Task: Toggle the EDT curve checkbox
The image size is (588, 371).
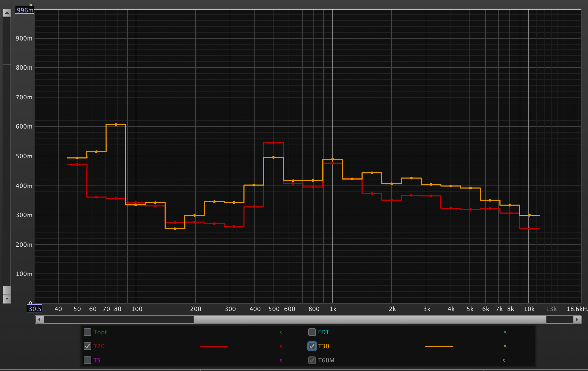Action: (x=312, y=332)
